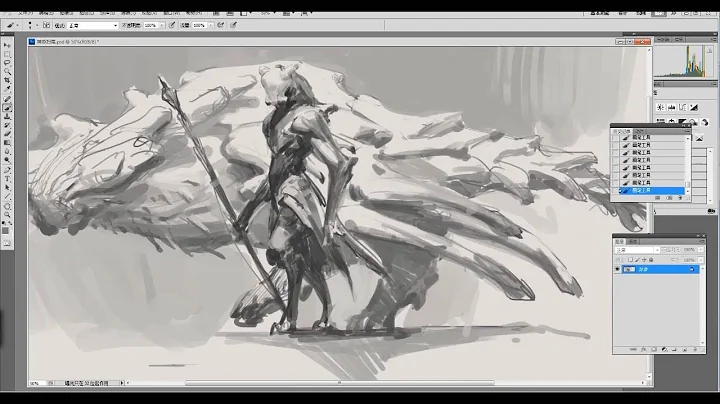Select the Rectangular Marquee tool
This screenshot has width=720, height=404.
[x=8, y=54]
